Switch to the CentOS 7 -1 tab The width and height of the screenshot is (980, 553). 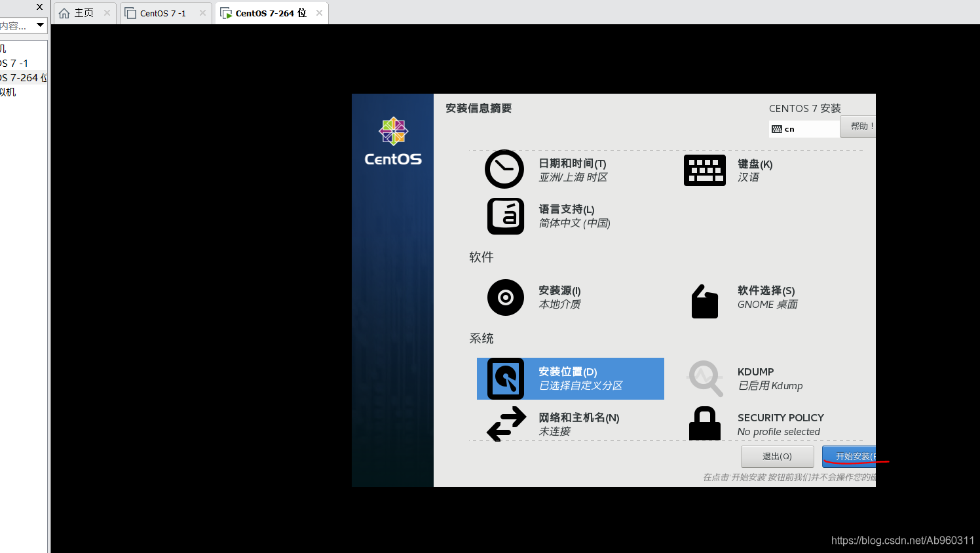click(166, 13)
